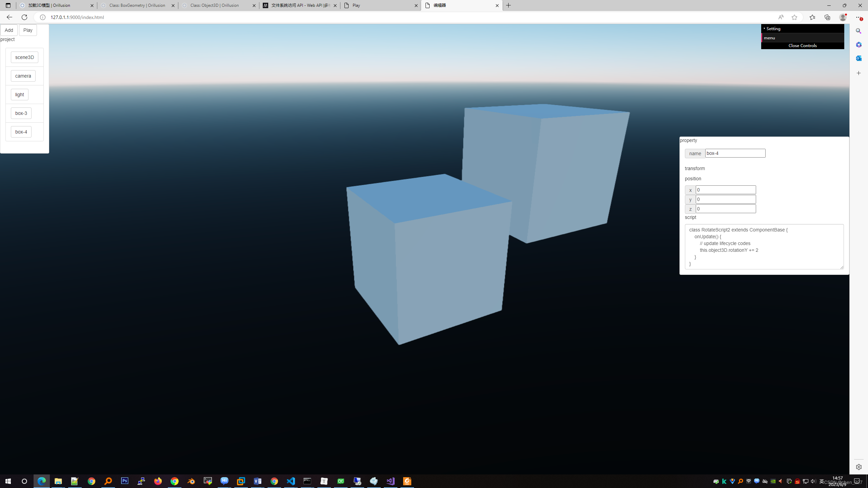Click the position x input field

(x=726, y=190)
